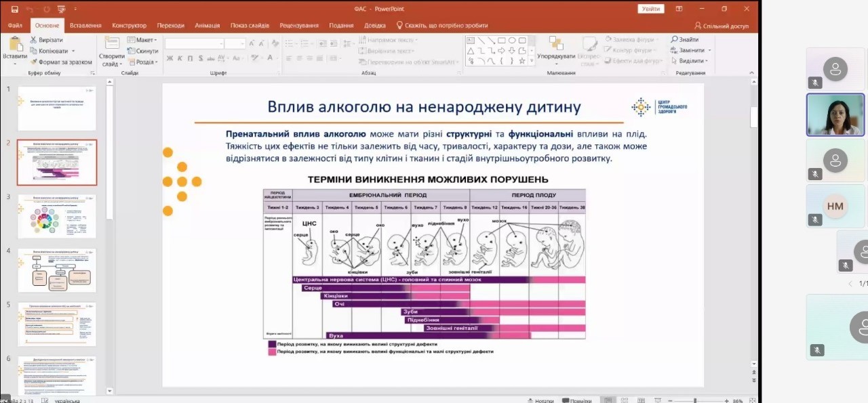Select the star shape in shapes gallery

[x=522, y=61]
